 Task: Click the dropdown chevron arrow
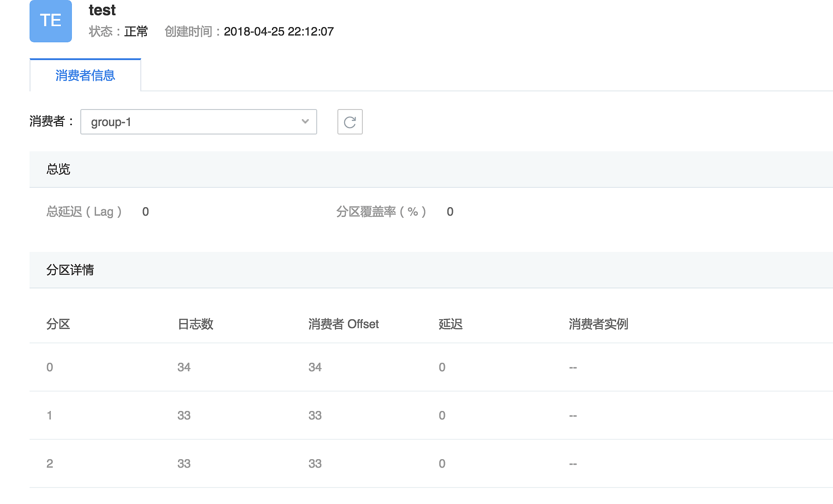[305, 122]
